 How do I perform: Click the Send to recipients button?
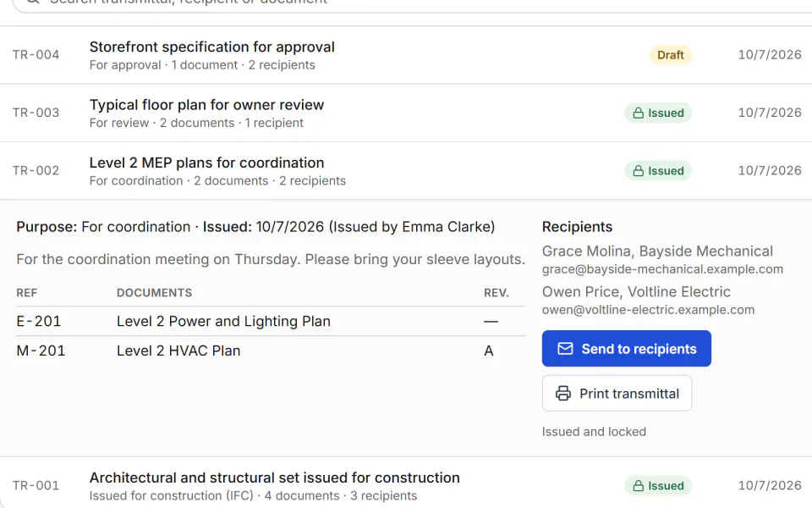627,348
